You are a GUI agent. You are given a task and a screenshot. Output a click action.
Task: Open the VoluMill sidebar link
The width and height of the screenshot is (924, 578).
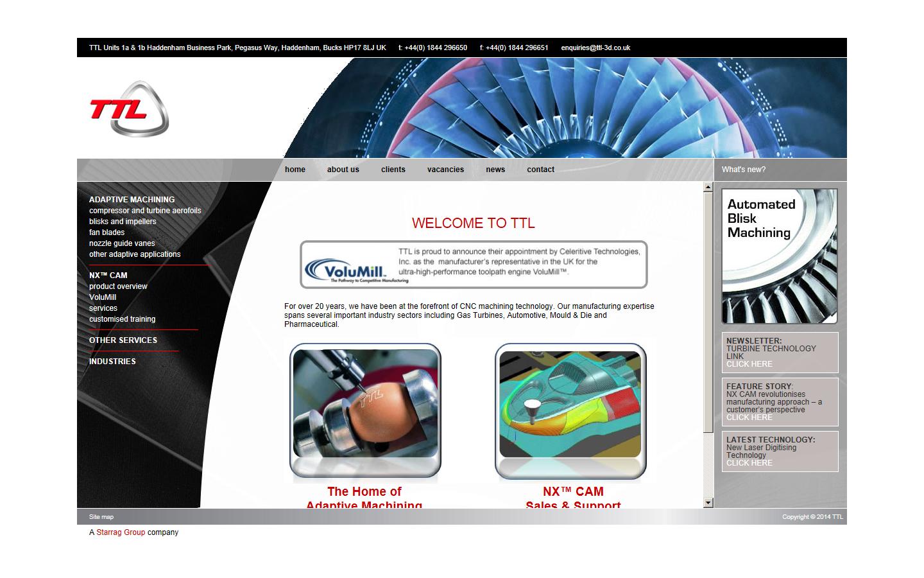tap(103, 297)
